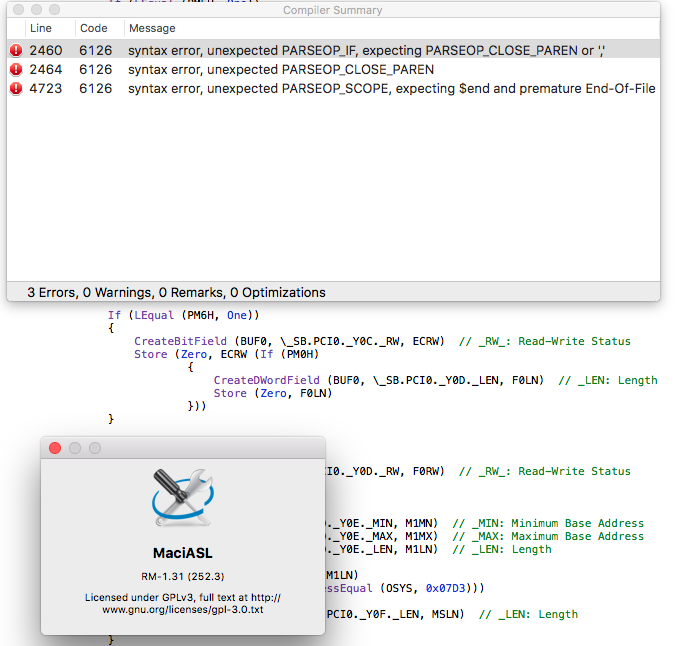The image size is (696, 646).
Task: Close the Compiler Summary window
Action: point(17,9)
